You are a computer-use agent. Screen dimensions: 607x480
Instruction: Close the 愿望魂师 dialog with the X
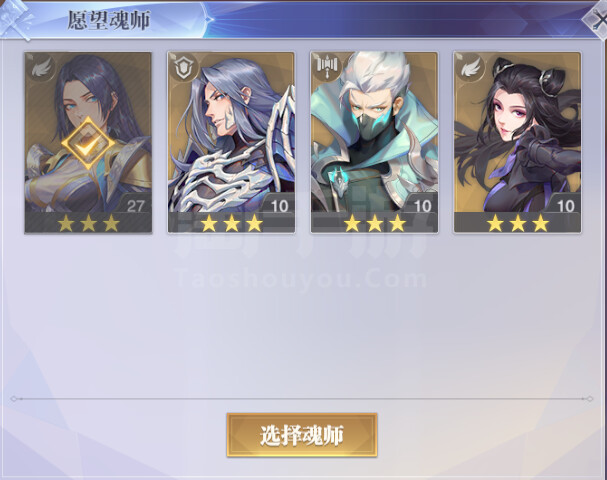tap(597, 21)
